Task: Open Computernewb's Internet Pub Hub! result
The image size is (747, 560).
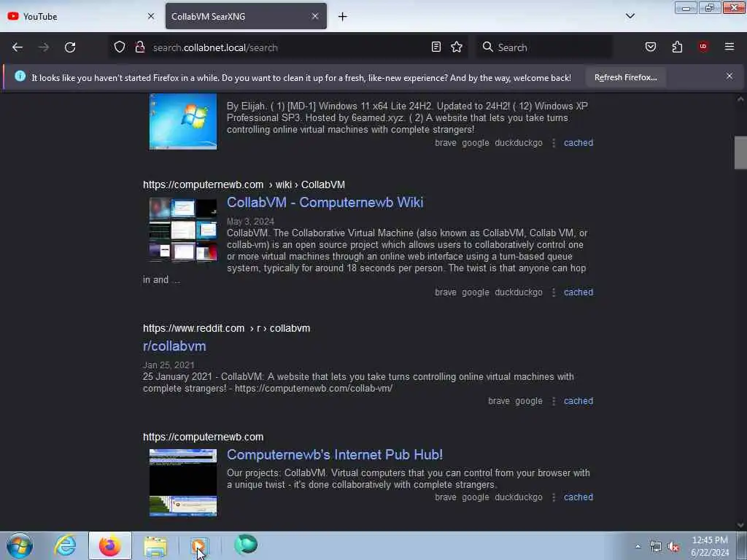Action: click(x=334, y=455)
